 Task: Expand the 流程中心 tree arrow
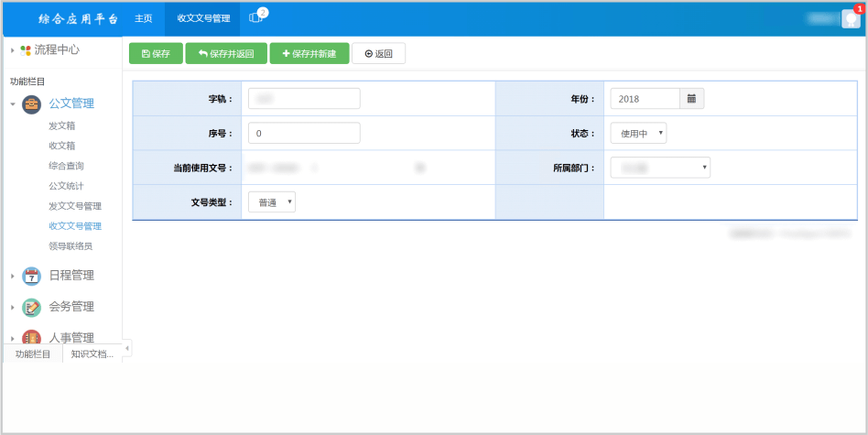tap(13, 50)
